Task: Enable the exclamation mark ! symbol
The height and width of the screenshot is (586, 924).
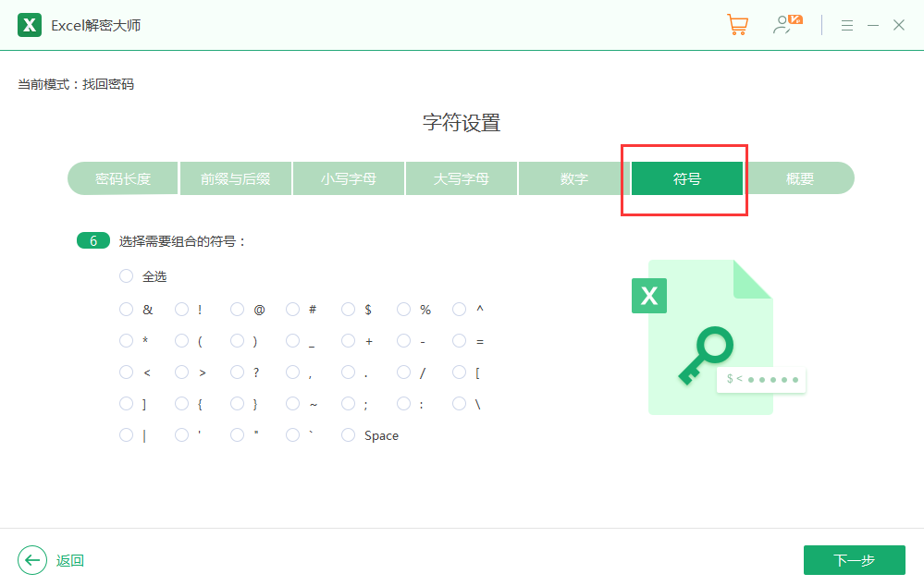Action: [181, 310]
